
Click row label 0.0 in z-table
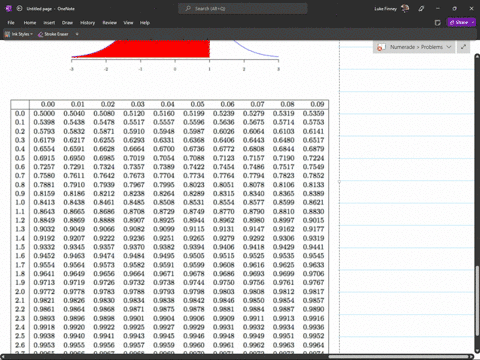(x=20, y=113)
